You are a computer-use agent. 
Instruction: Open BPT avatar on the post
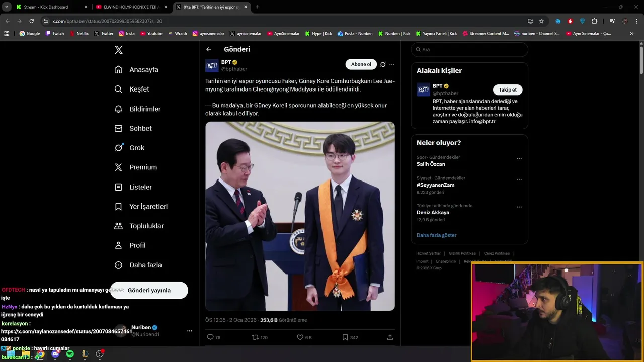[212, 65]
